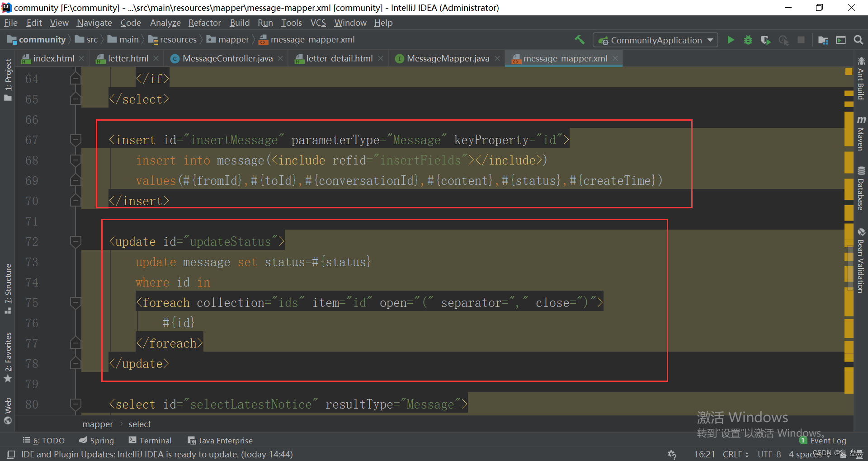Click tool windows quick access icon
This screenshot has width=868, height=461.
[11, 454]
